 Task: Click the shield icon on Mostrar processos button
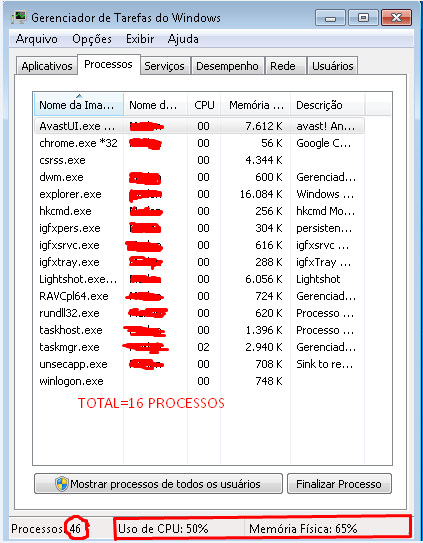tap(62, 483)
